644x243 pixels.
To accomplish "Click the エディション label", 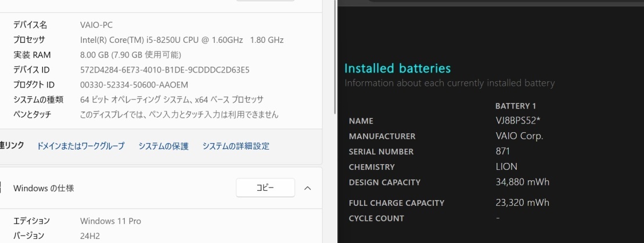I will coord(31,221).
